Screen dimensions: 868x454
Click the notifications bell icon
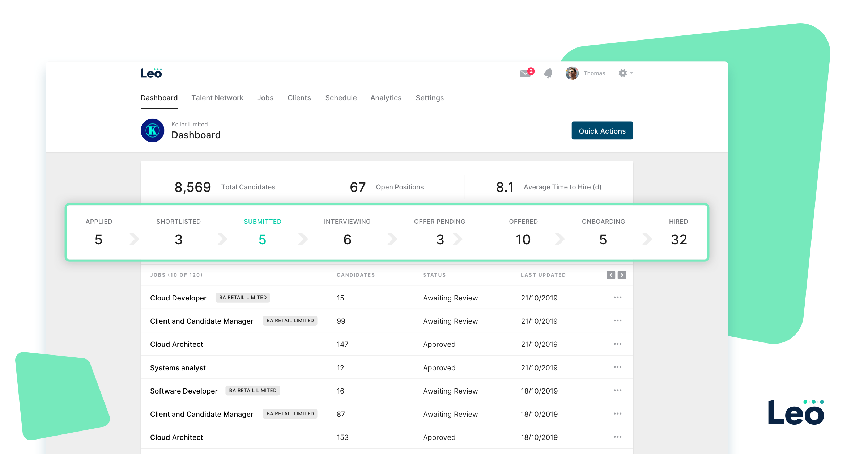(548, 73)
